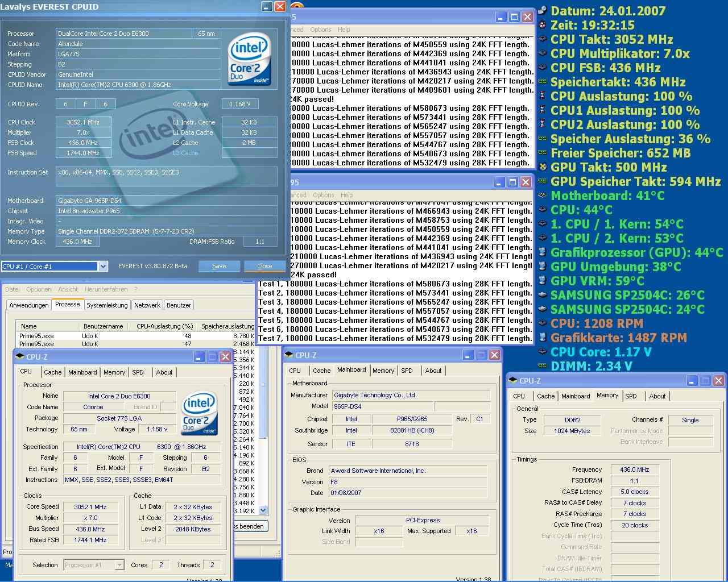Click the BIOS Version F8 field

pyautogui.click(x=408, y=482)
